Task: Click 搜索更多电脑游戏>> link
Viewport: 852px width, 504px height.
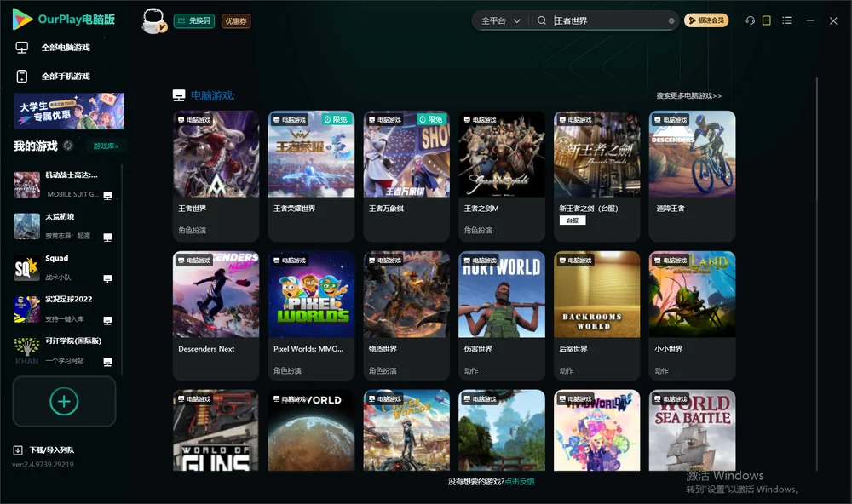Action: tap(688, 95)
